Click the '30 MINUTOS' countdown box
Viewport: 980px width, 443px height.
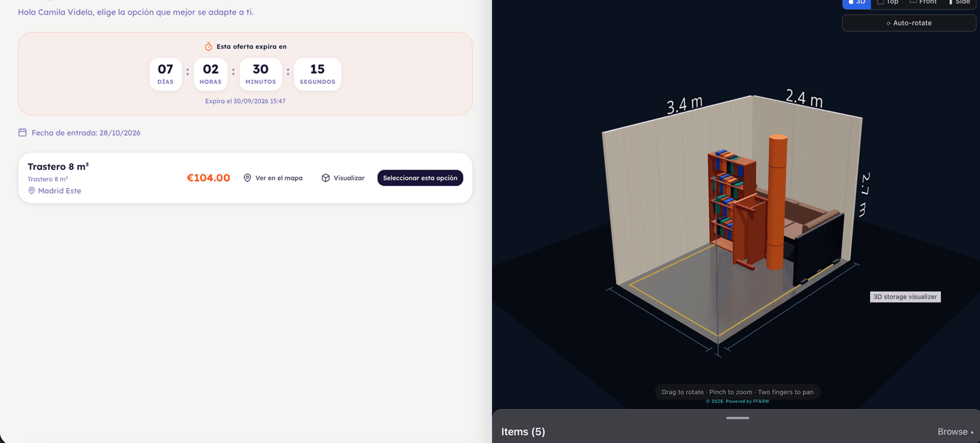pyautogui.click(x=260, y=74)
